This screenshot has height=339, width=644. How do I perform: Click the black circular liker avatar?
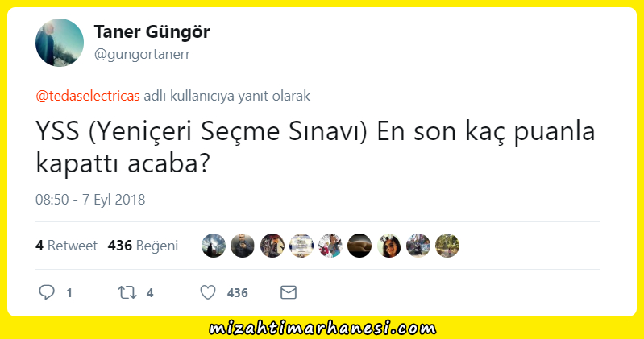point(359,246)
